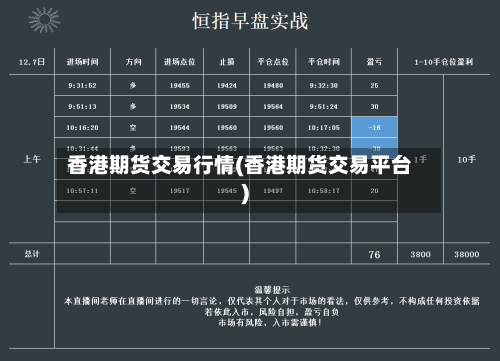Select the 平仓时间 column header
500x361 pixels.
324,62
